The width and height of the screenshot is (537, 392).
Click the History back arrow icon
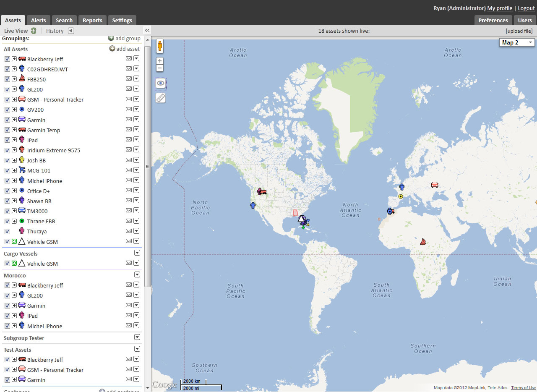tap(71, 31)
